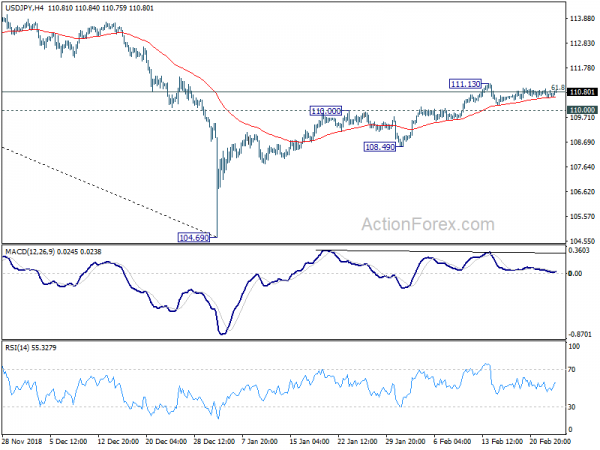The image size is (600, 450).
Task: Select the 111.130 price label on chart
Action: (x=465, y=84)
